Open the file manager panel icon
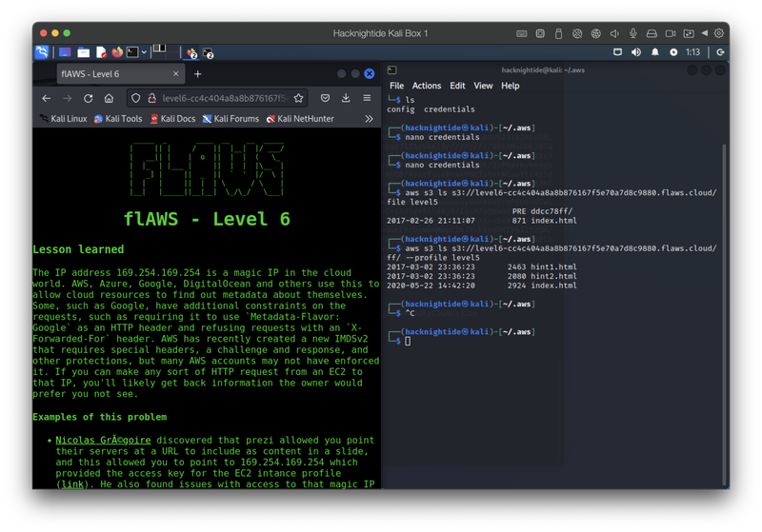Viewport: 762px width, 532px height. tap(83, 52)
